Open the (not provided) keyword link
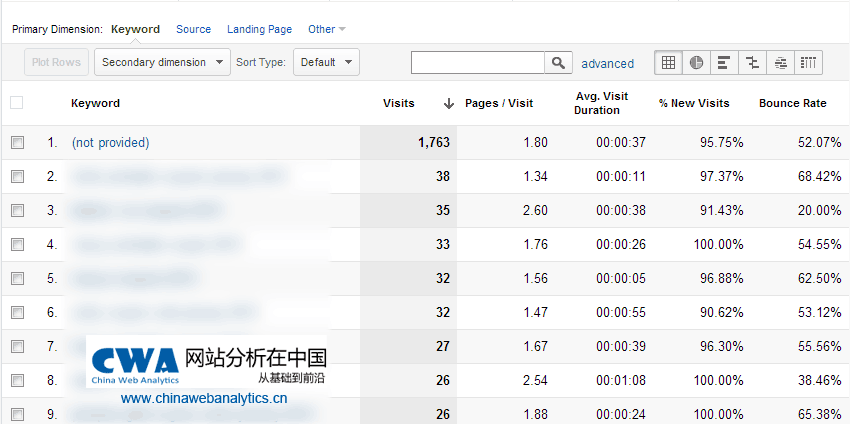 coord(110,143)
